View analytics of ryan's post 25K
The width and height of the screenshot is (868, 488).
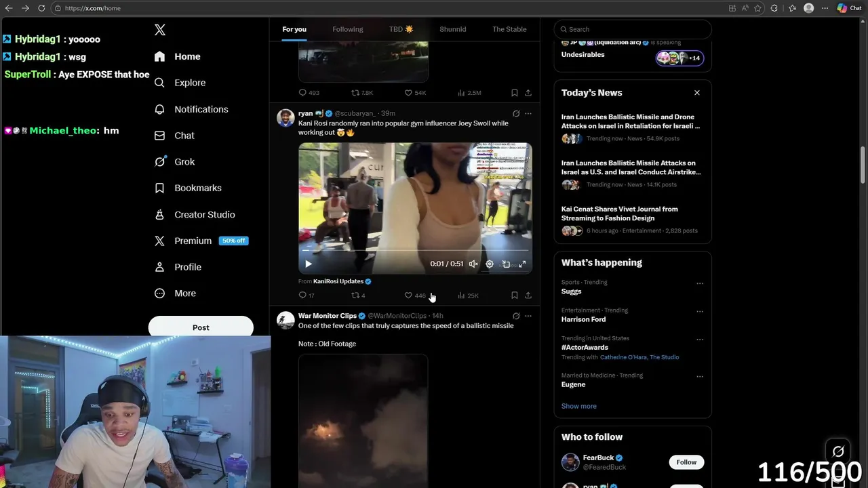pyautogui.click(x=468, y=296)
